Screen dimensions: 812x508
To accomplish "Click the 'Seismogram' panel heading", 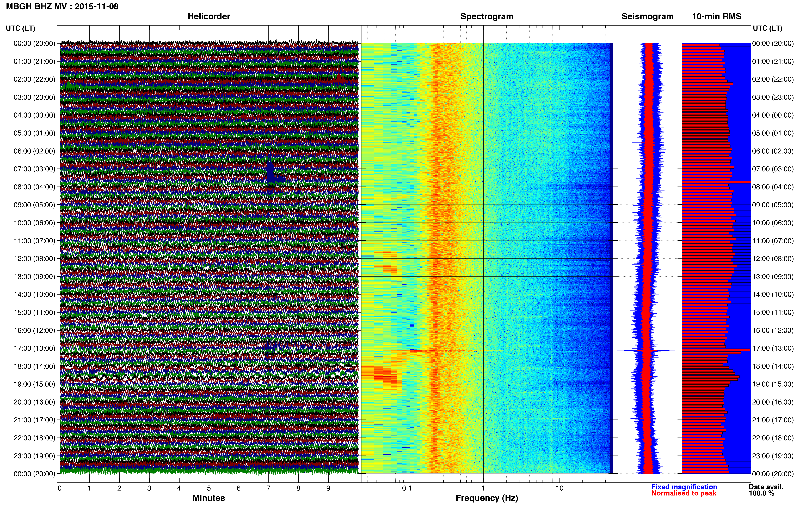I will pos(647,16).
